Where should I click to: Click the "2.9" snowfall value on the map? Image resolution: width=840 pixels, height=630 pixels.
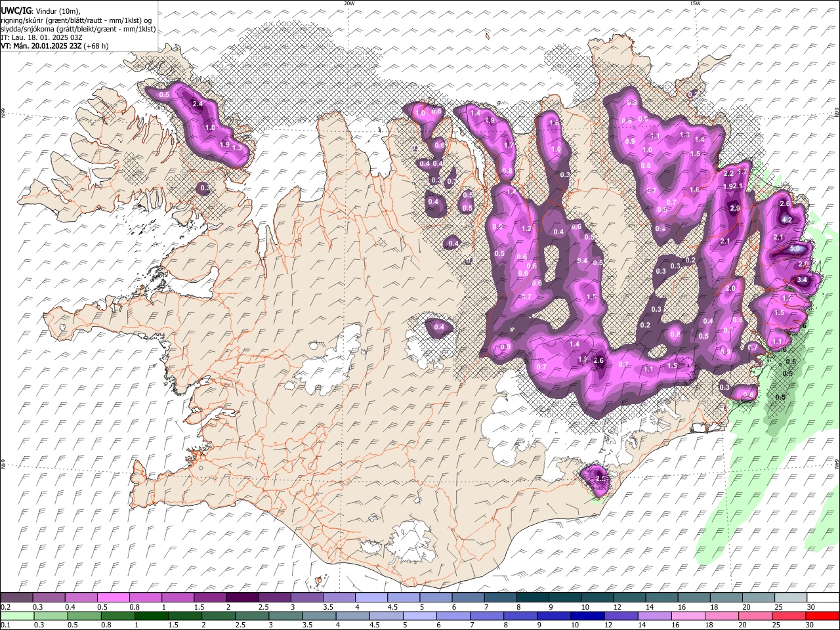point(735,208)
